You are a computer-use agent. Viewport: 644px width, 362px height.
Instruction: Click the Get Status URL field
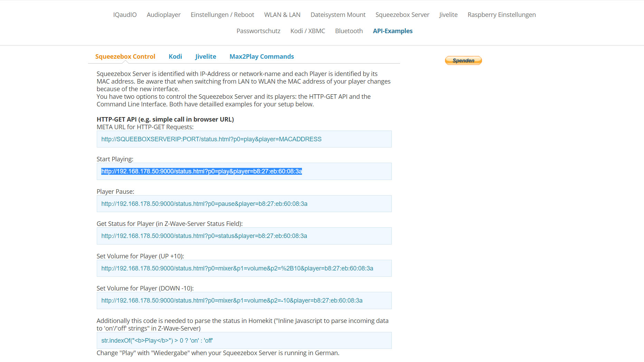click(x=244, y=236)
